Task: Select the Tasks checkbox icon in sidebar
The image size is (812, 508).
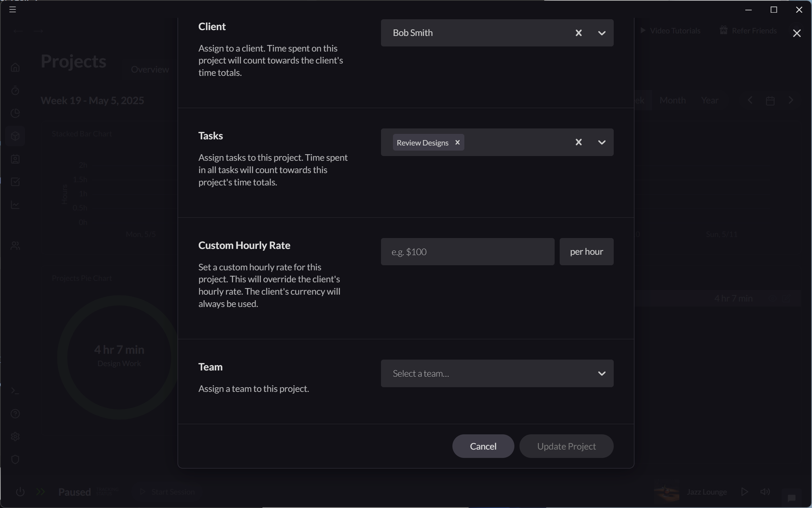Action: [x=15, y=182]
